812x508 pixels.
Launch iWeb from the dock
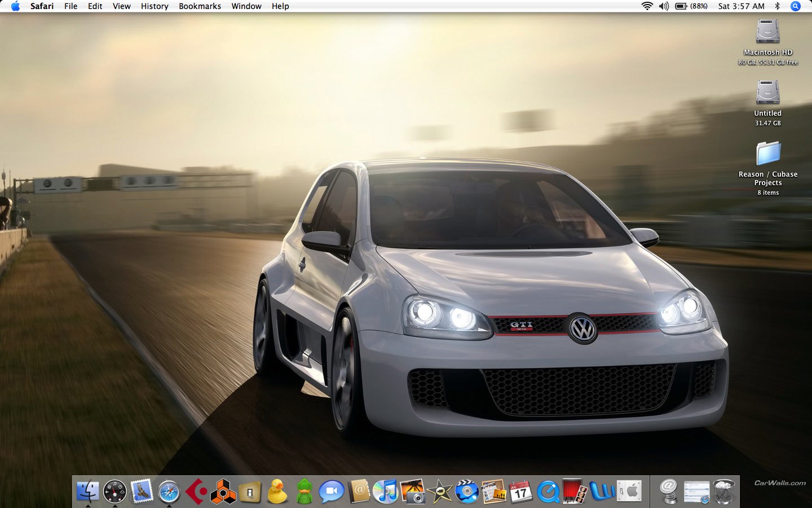(x=494, y=491)
